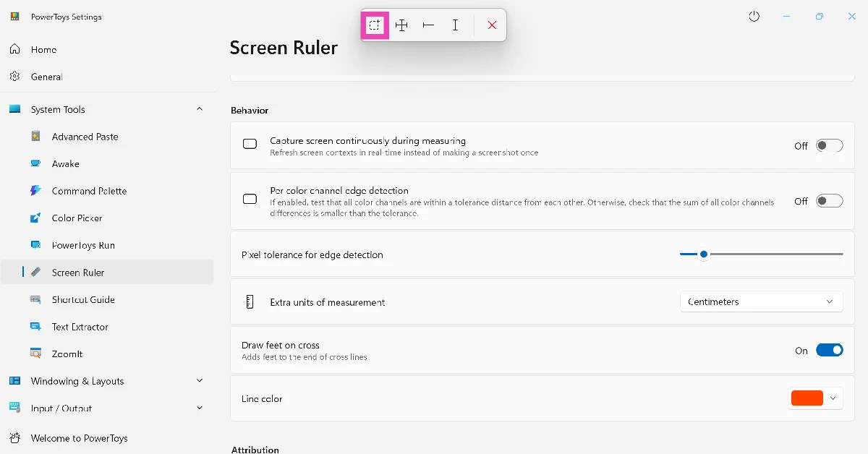The height and width of the screenshot is (454, 868).
Task: Click the Screen Ruler sidebar icon
Action: (x=36, y=273)
